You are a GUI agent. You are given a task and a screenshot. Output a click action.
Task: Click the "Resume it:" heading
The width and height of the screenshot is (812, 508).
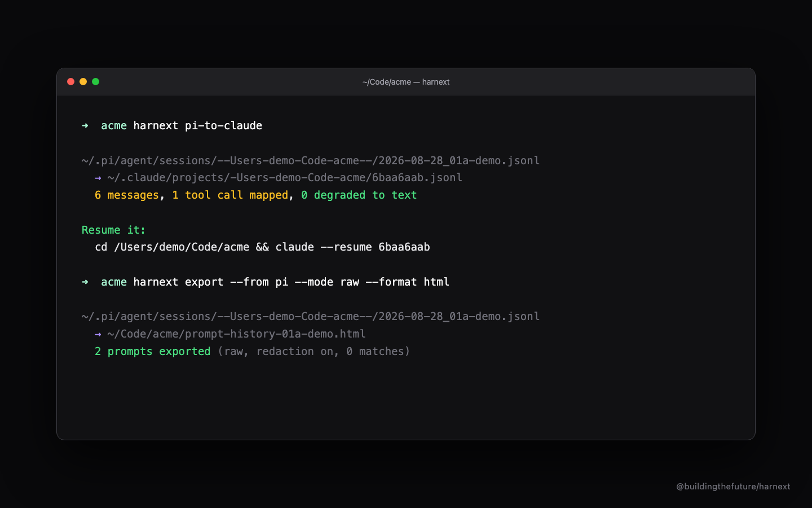tap(114, 230)
